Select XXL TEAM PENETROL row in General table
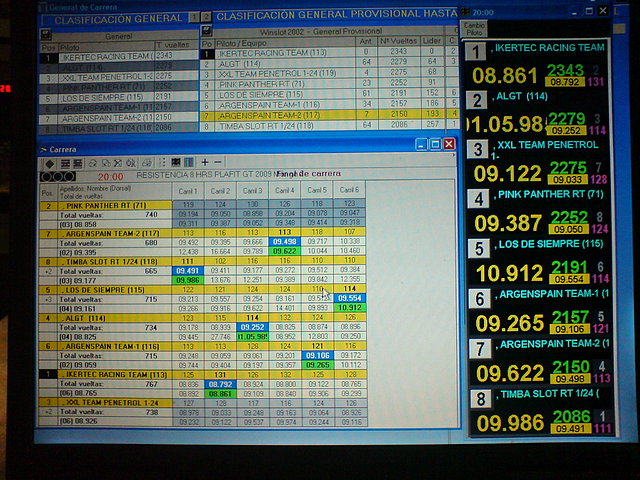This screenshot has height=480, width=640. pyautogui.click(x=119, y=77)
